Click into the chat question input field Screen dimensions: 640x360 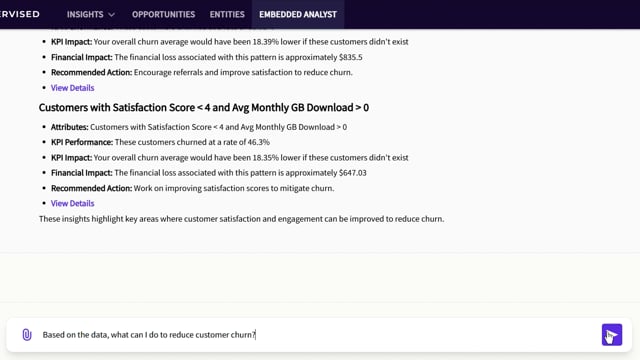pyautogui.click(x=318, y=335)
